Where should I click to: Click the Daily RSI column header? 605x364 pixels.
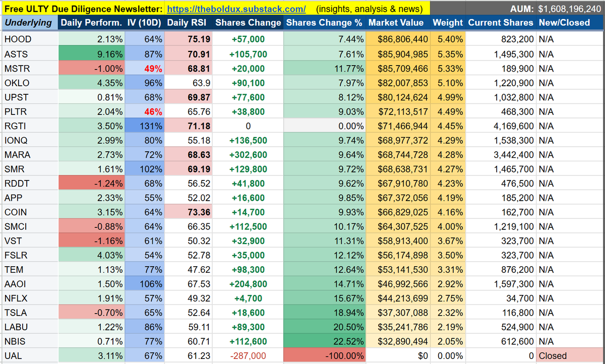click(x=188, y=23)
